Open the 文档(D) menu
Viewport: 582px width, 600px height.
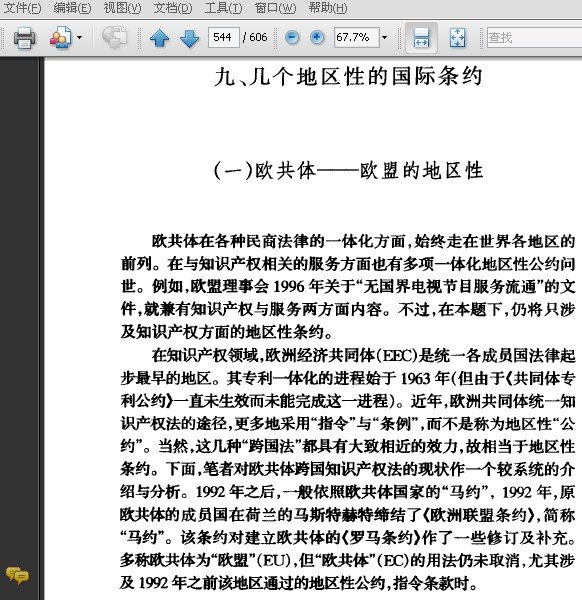point(173,8)
